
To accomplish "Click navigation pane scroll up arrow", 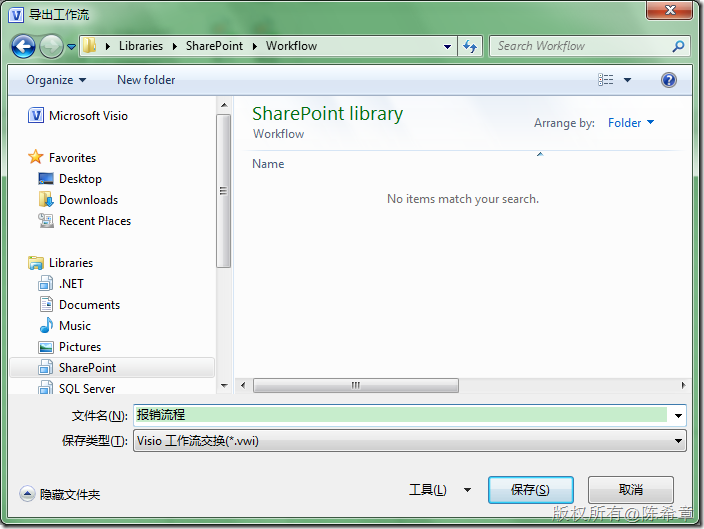I will (224, 106).
